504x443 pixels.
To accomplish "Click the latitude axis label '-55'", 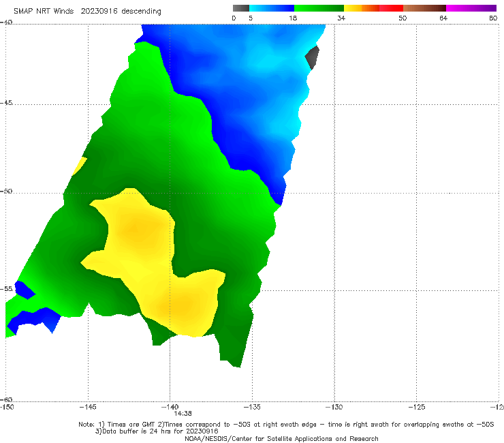I will (6, 288).
